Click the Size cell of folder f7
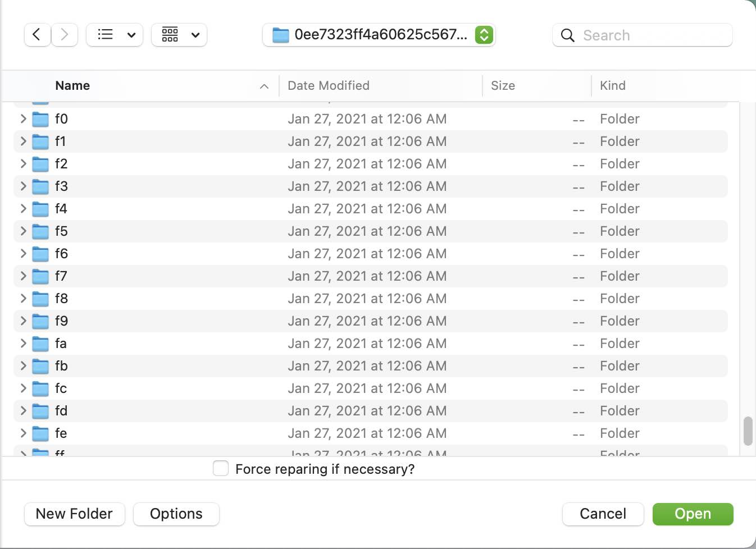Screen dimensions: 756x549 (x=579, y=277)
